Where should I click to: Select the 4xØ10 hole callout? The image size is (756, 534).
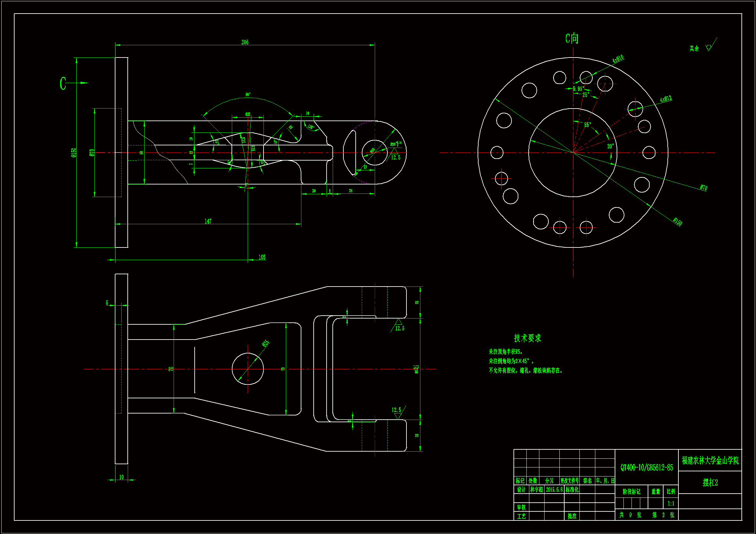tap(618, 59)
